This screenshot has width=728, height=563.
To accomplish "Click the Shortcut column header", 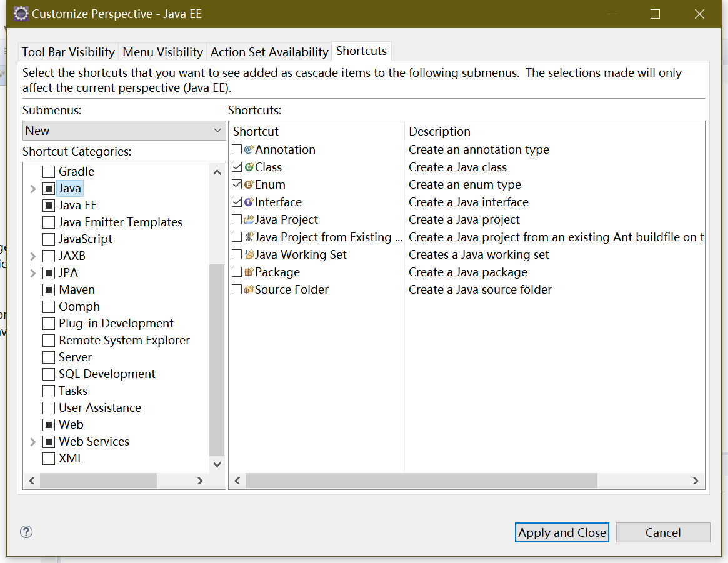I will tap(317, 131).
